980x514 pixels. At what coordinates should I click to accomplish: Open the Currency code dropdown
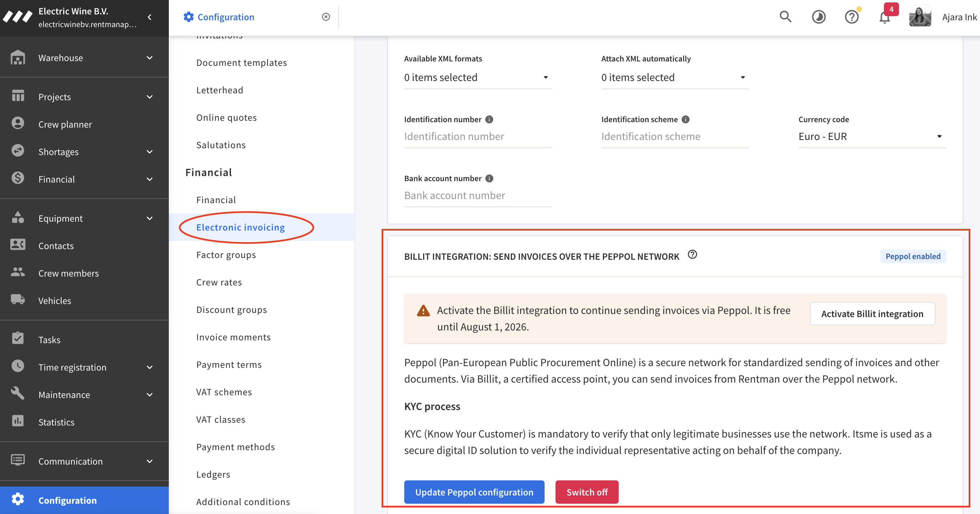tap(872, 137)
